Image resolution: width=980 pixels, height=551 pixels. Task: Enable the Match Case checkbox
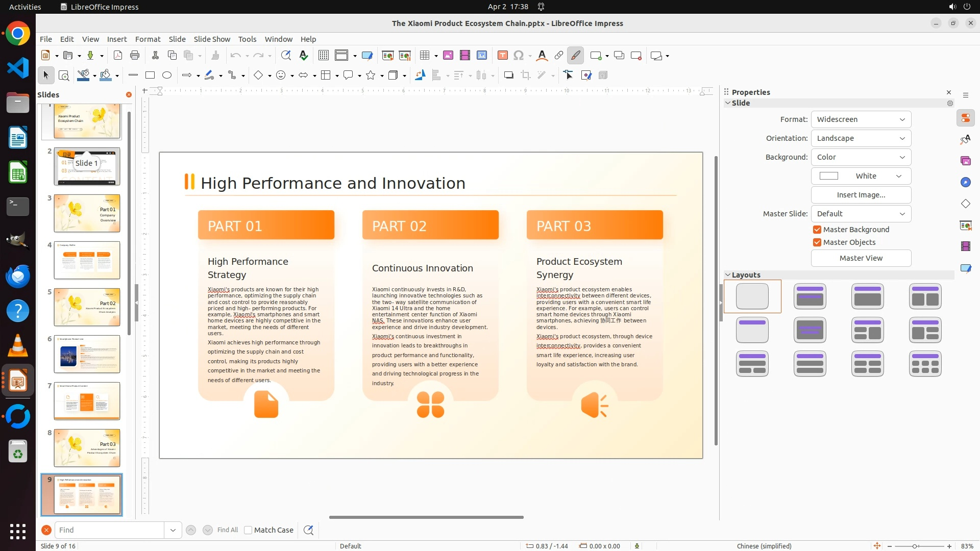tap(248, 530)
